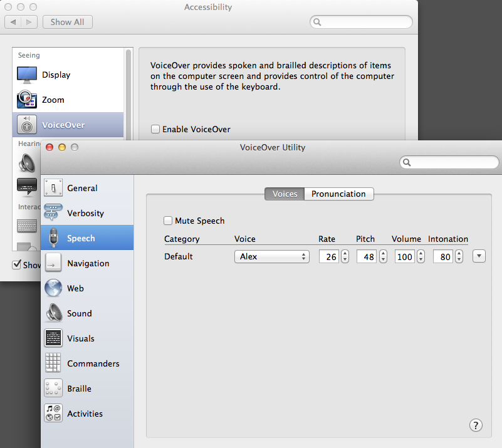Screen dimensions: 502x448
Task: Switch to the Voices tab
Action: 285,194
